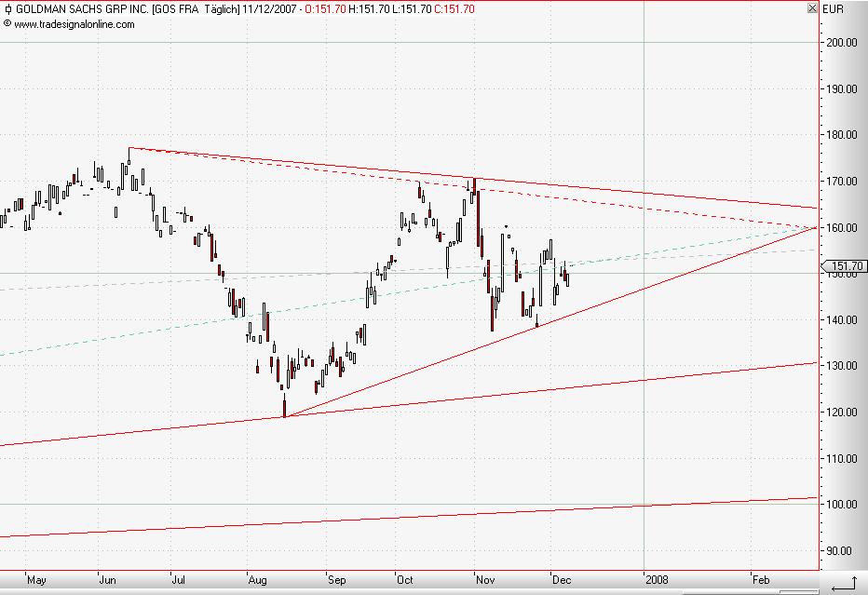The width and height of the screenshot is (868, 595).
Task: Click the candlestick icon before GOLDMAN SACHS title
Action: tap(7, 9)
